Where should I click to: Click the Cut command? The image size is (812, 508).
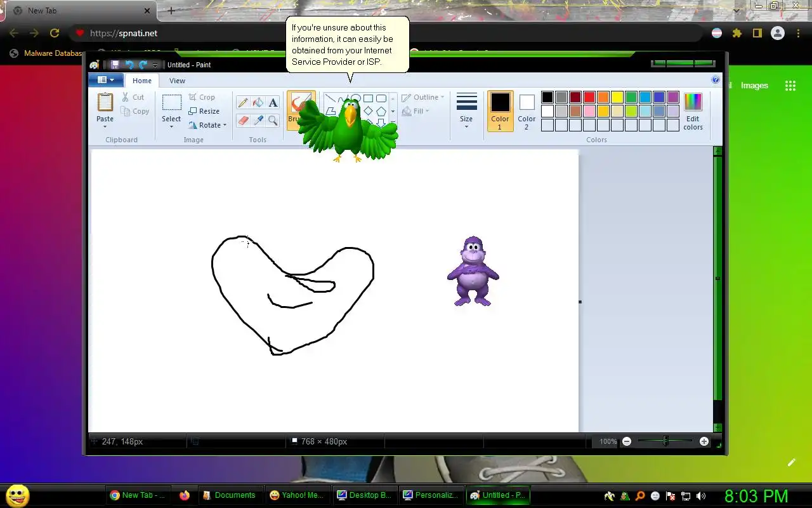click(x=133, y=97)
